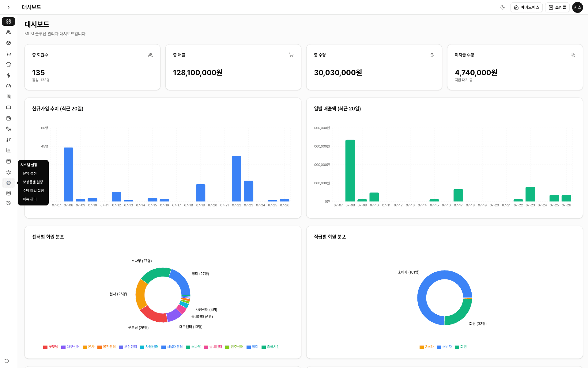Toggle 소비자 legend entry in rank chart

(x=444, y=347)
